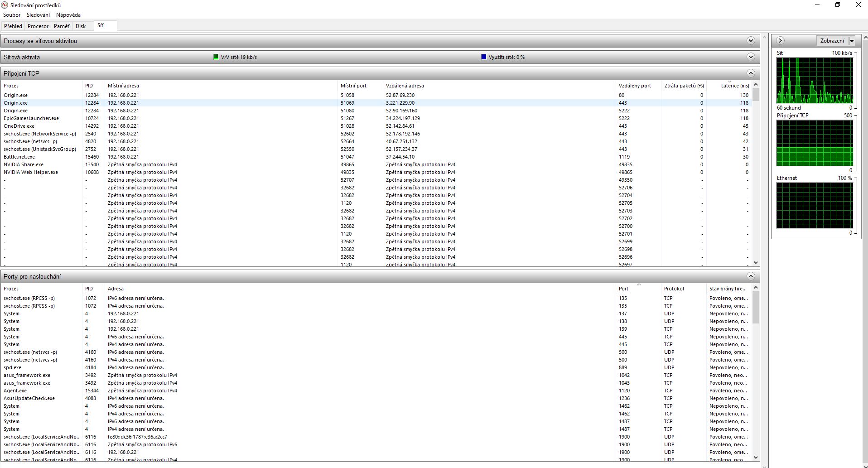Hide the graphs pane with arrow button
The image size is (868, 468).
[x=780, y=41]
